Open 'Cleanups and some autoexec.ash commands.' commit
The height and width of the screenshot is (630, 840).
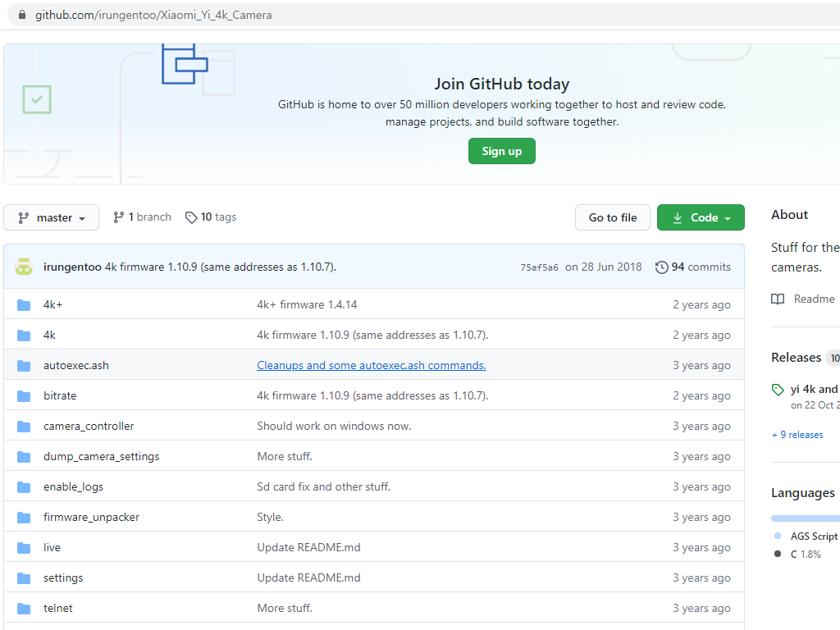(372, 365)
